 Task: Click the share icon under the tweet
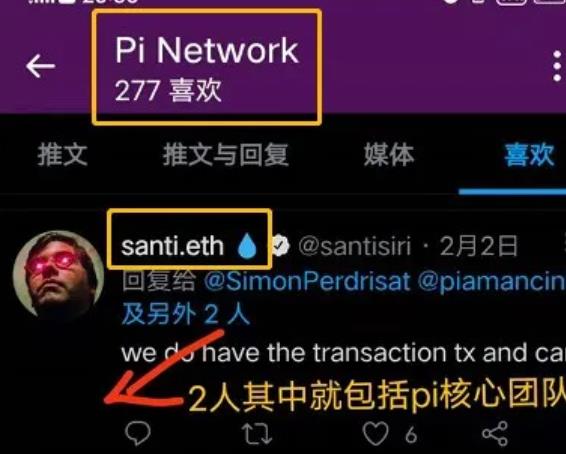point(495,433)
